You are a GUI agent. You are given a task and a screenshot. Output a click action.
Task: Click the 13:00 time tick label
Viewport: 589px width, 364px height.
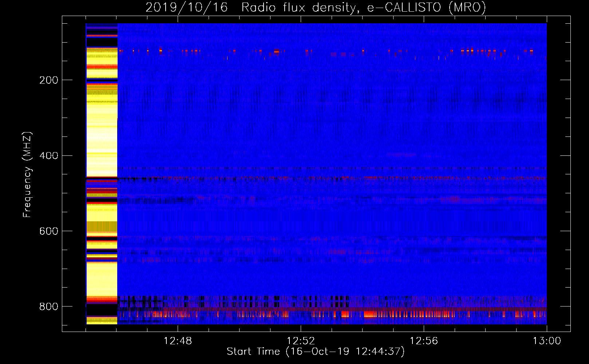coord(547,341)
